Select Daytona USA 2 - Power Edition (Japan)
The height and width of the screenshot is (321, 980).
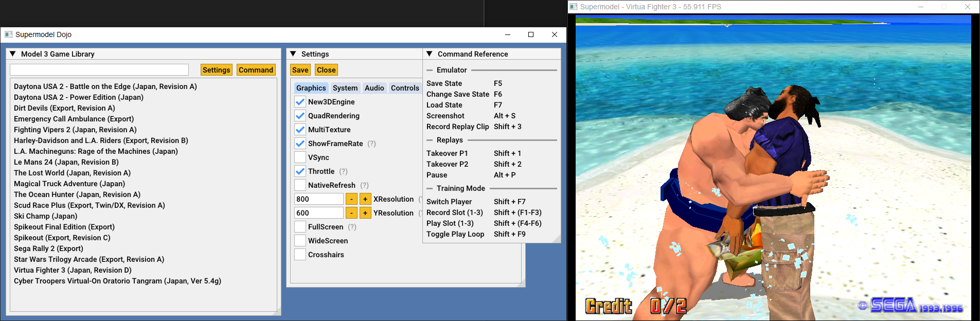coord(79,97)
